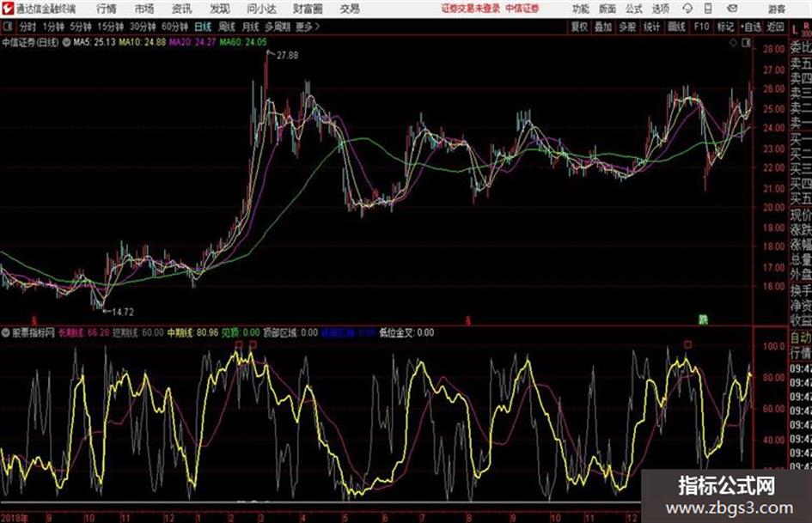The image size is (812, 523).
Task: Select the 日线 daily period tab
Action: 203,27
